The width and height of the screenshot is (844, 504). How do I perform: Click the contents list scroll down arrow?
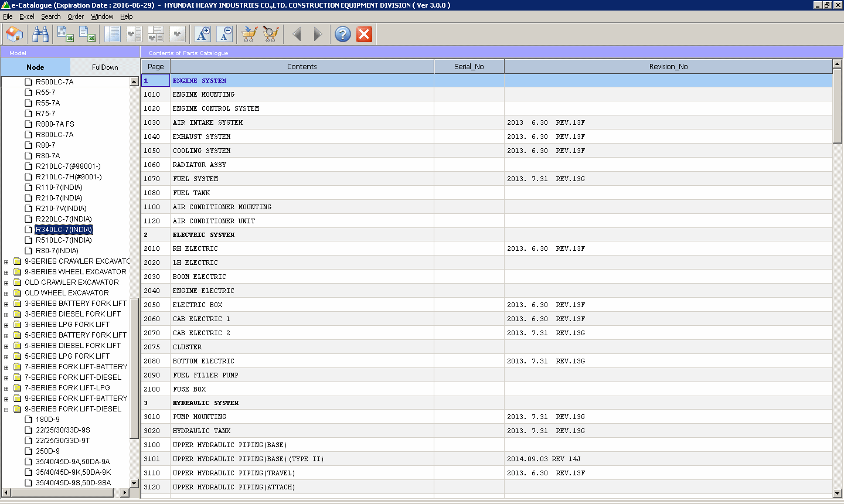(x=838, y=493)
